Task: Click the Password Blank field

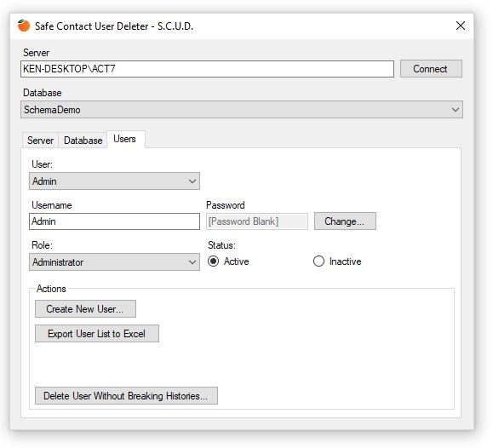Action: point(257,221)
